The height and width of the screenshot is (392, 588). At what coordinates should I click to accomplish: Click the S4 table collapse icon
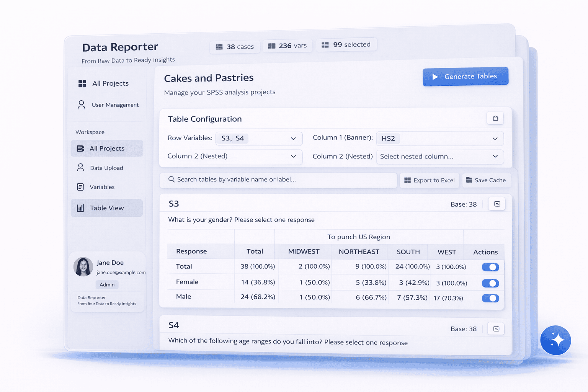[x=496, y=329]
